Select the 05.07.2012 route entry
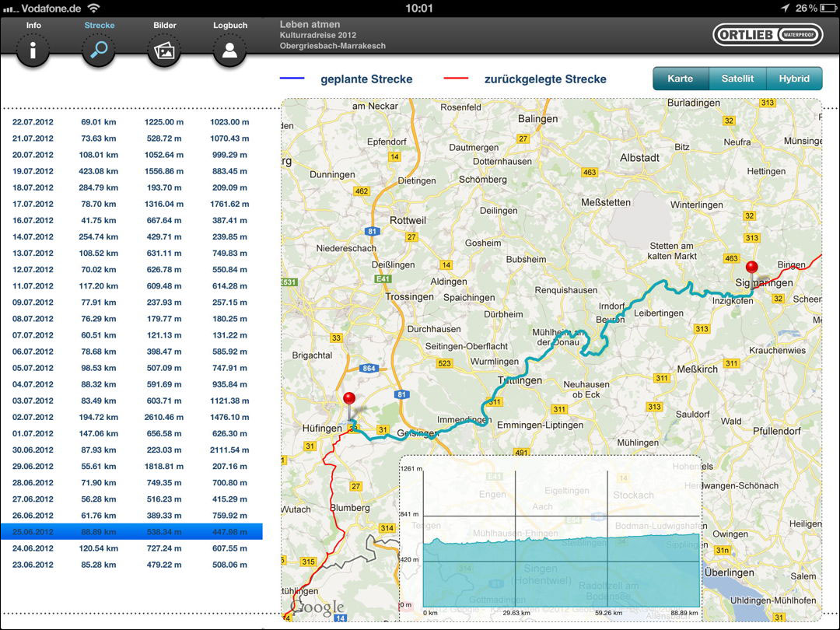Viewport: 840px width, 630px height. (x=131, y=368)
